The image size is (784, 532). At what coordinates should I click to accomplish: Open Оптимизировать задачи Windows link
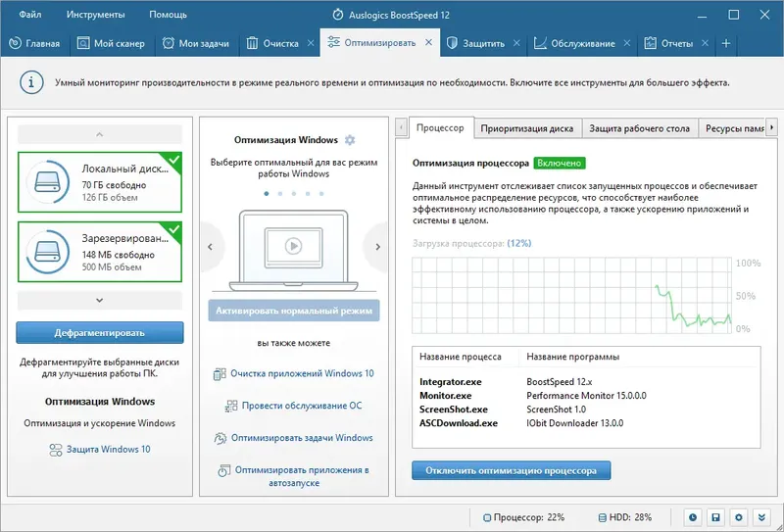293,438
